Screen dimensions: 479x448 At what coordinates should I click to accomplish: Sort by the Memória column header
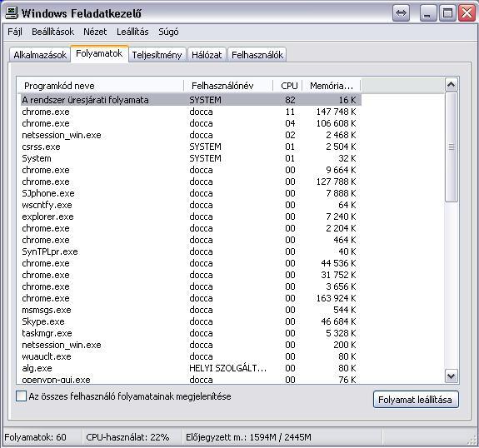(332, 86)
